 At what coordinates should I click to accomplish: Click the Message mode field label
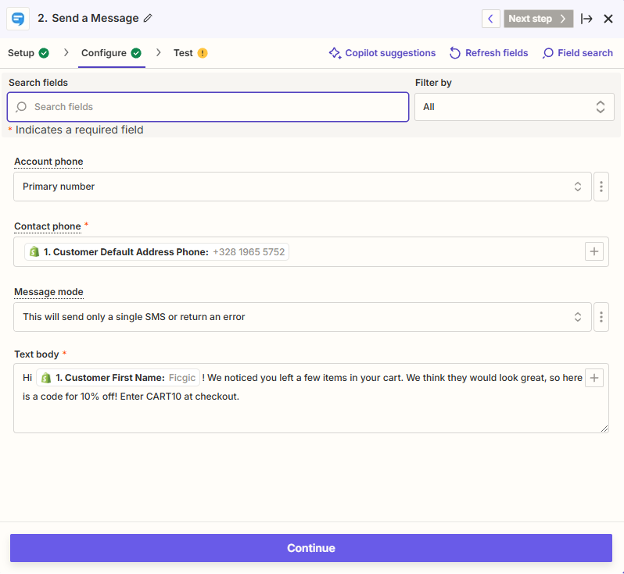(x=49, y=292)
